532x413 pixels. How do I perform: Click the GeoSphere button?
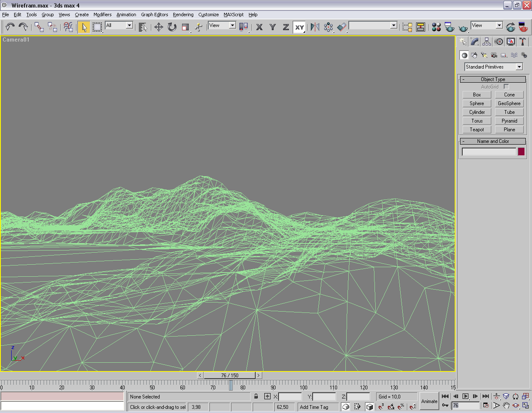(x=509, y=103)
